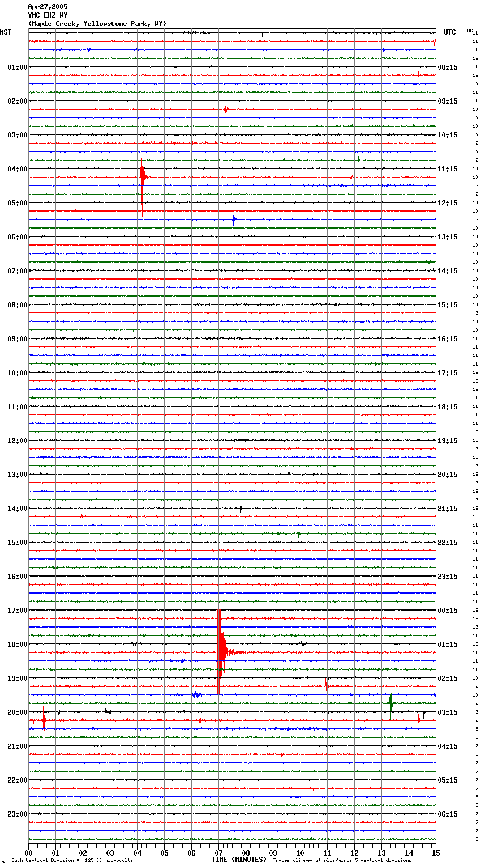Select the 10:00 MST hour label
Viewport: 481px width, 868px height.
pyautogui.click(x=17, y=373)
